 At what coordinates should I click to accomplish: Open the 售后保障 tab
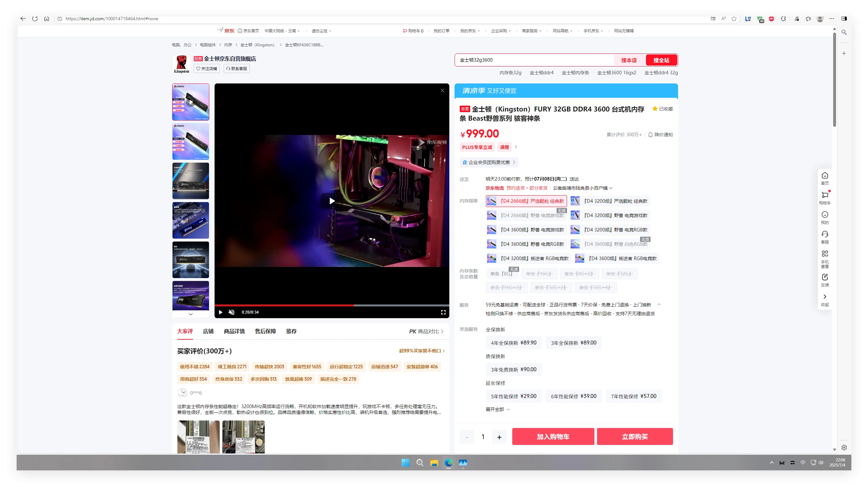(x=265, y=332)
